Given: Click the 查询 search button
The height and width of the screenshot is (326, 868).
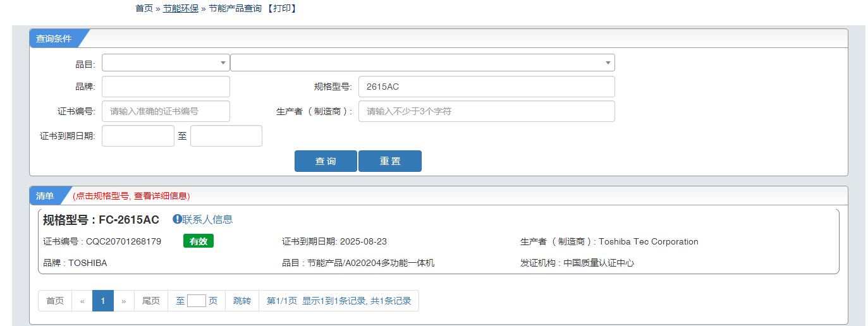Looking at the screenshot, I should [326, 161].
